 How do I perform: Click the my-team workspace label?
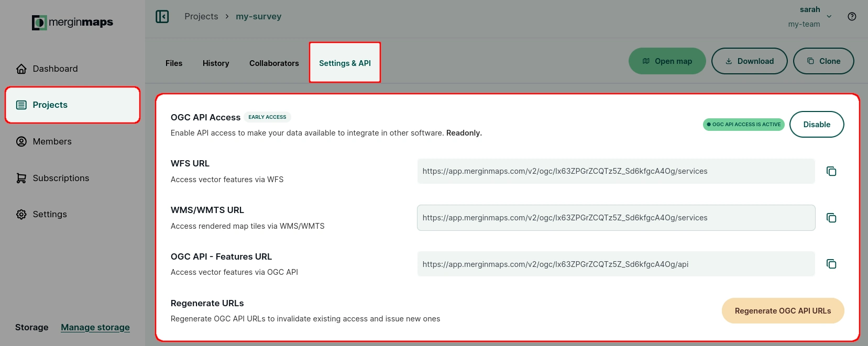(x=804, y=24)
